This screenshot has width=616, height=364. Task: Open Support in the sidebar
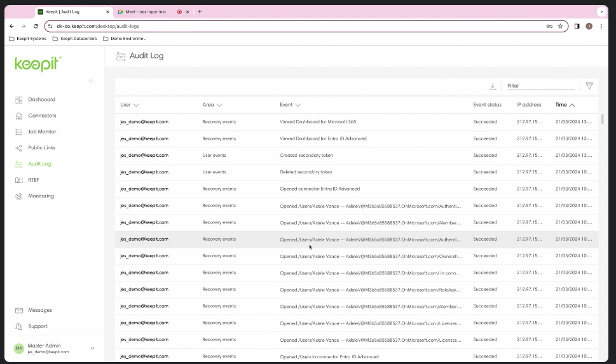pos(38,327)
